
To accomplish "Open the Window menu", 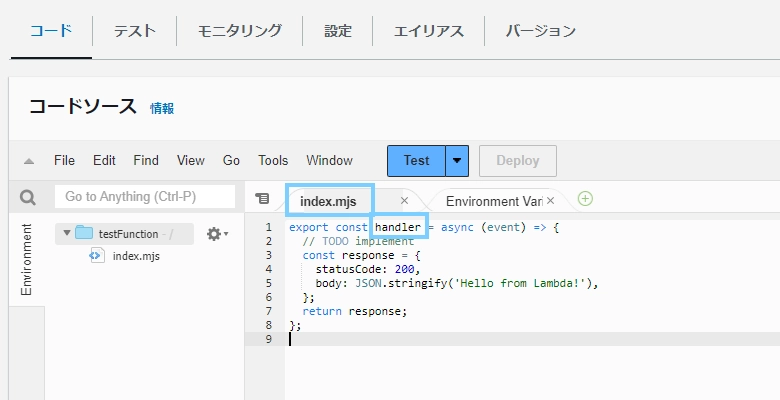I will (329, 160).
